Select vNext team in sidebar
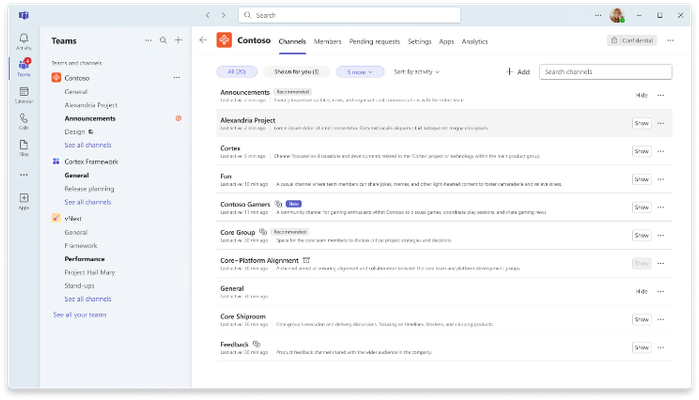The image size is (699, 400). (x=73, y=219)
